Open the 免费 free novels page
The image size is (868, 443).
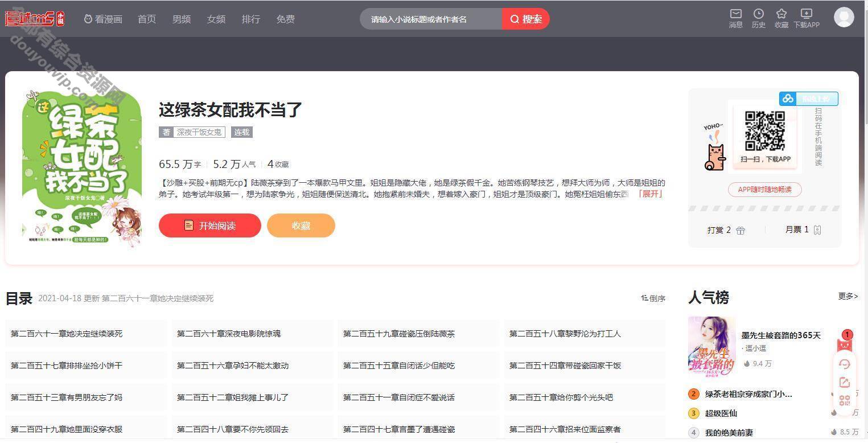[x=286, y=19]
